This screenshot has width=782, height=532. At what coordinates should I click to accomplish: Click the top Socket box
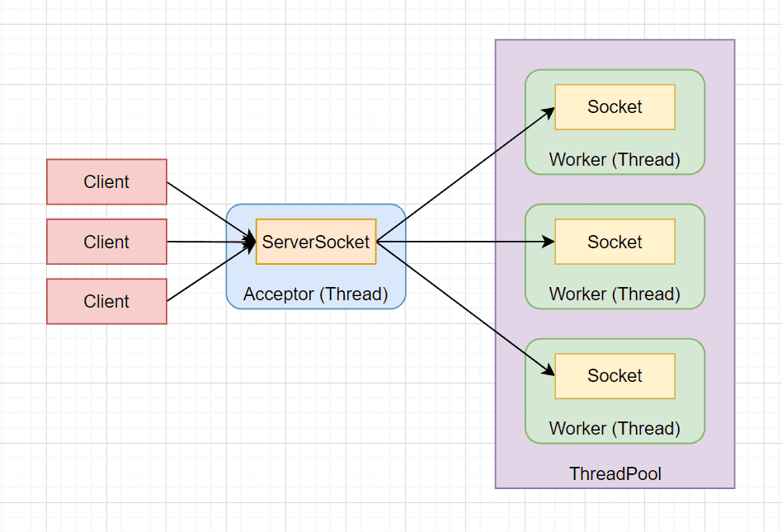coord(615,106)
